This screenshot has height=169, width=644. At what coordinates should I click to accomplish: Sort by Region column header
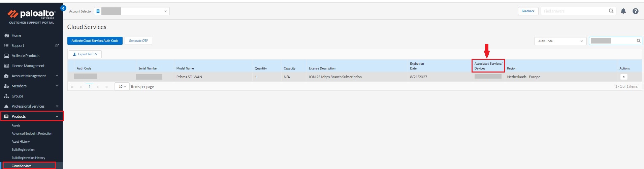tap(512, 68)
